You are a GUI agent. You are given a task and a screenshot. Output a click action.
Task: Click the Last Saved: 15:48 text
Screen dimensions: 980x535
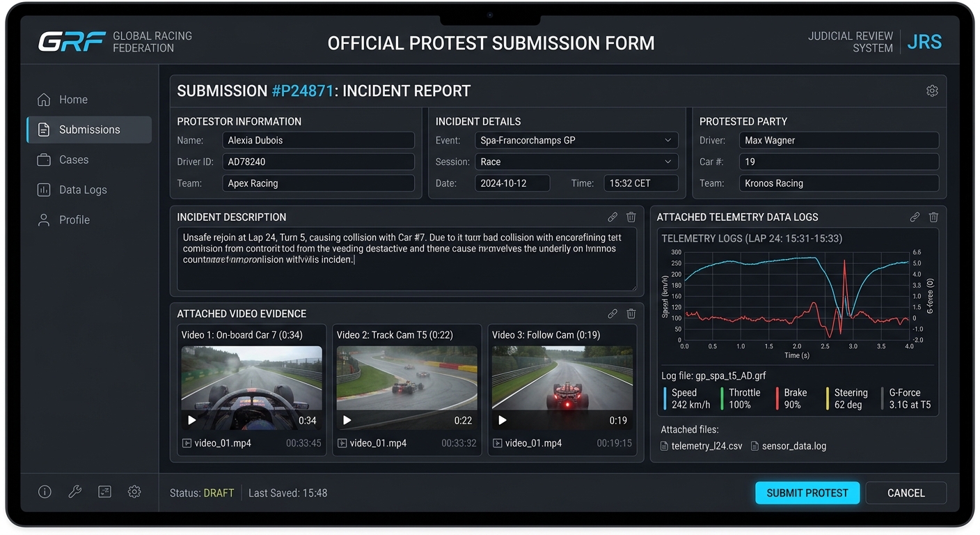(x=287, y=493)
